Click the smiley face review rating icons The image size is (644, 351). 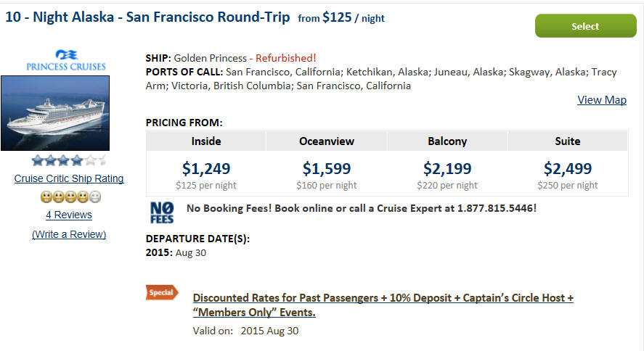point(70,197)
